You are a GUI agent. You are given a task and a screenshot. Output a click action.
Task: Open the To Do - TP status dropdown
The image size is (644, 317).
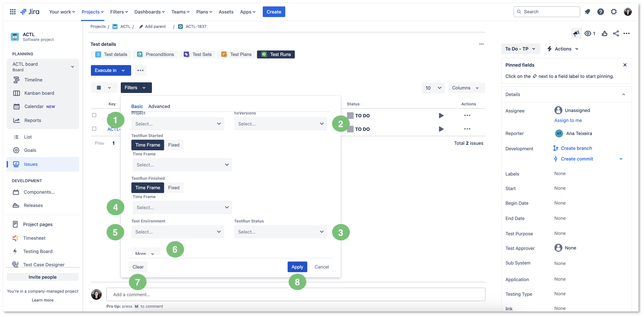coord(520,49)
